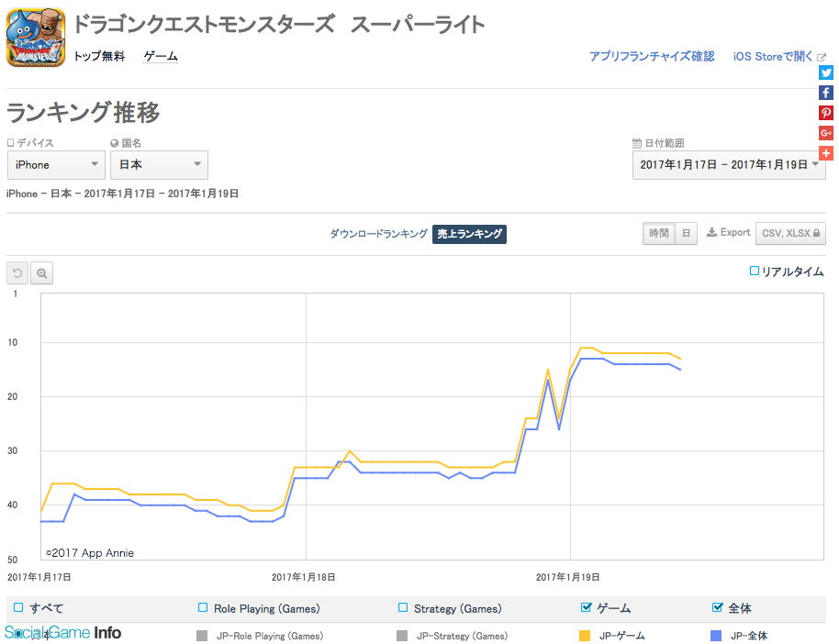Share the page on Google Plus
The height and width of the screenshot is (644, 839).
(825, 133)
